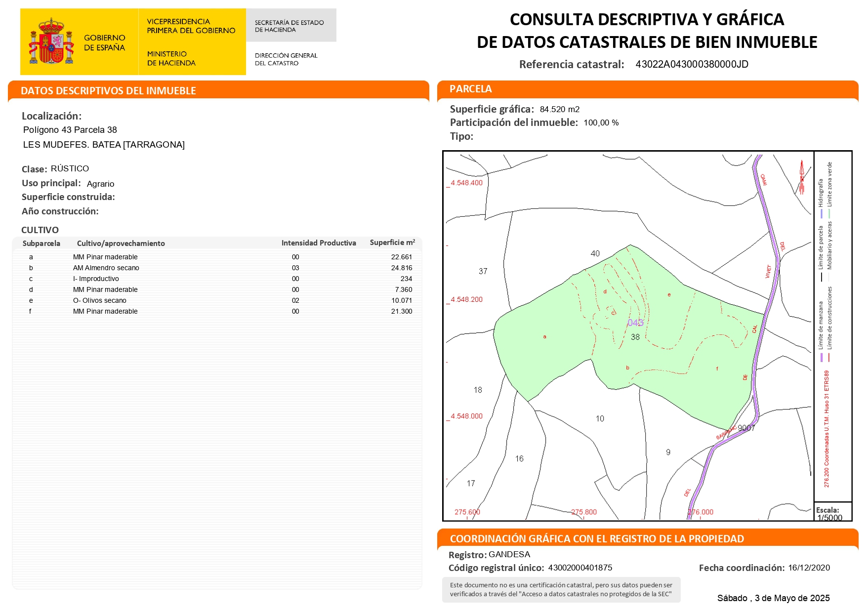Click the red north arrow on the map

(801, 176)
